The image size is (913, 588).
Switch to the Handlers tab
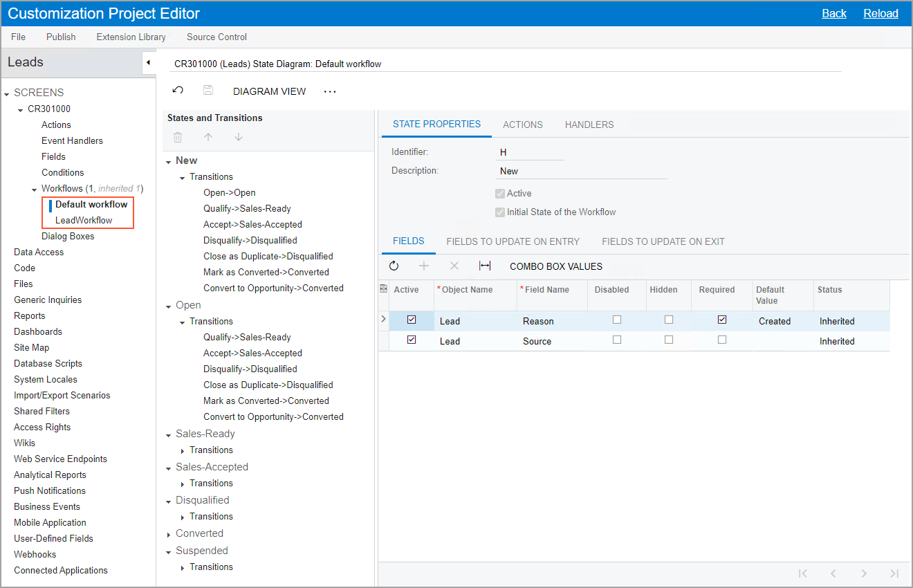589,125
